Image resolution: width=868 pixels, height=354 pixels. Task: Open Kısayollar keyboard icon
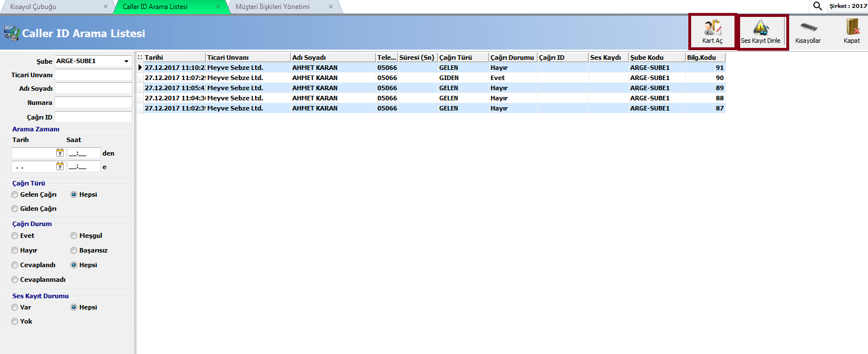(808, 27)
